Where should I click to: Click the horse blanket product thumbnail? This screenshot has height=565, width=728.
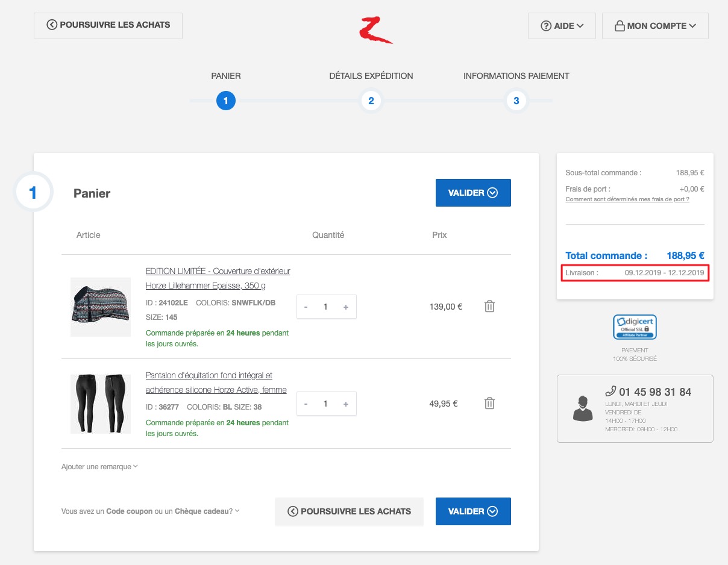[x=101, y=307]
